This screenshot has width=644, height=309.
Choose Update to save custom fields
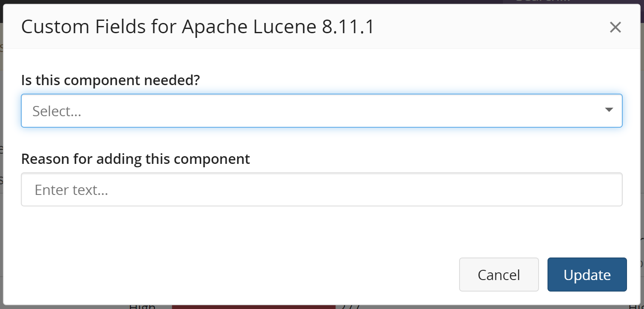pos(587,275)
